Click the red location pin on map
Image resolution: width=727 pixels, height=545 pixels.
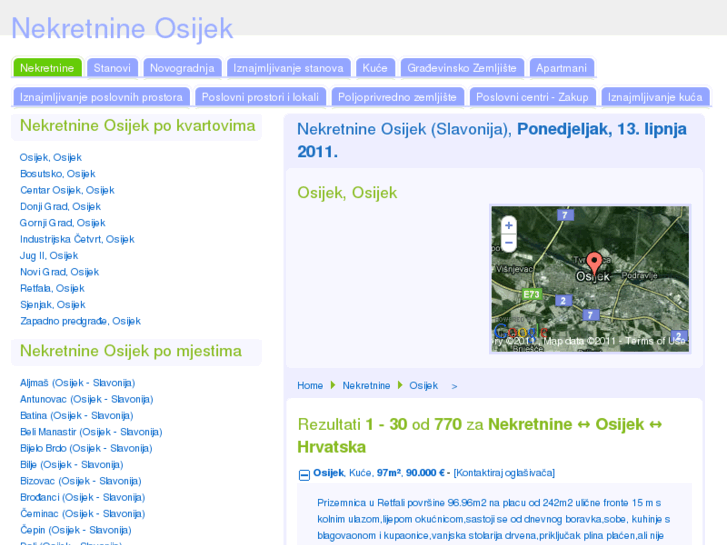tap(594, 264)
